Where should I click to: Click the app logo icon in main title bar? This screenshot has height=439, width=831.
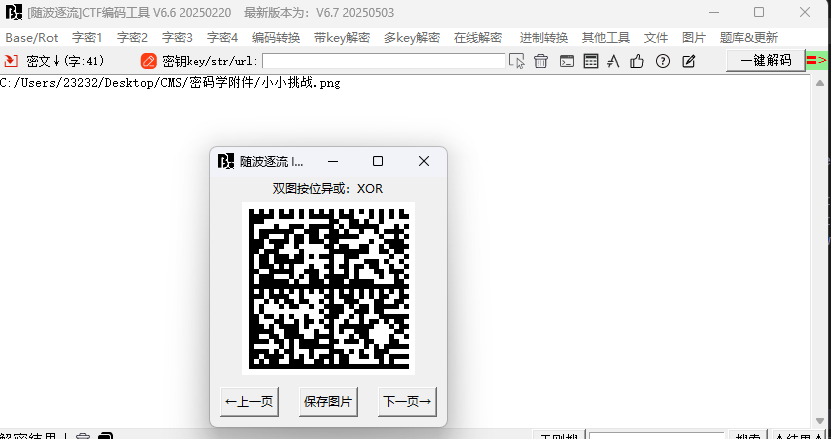pos(14,12)
